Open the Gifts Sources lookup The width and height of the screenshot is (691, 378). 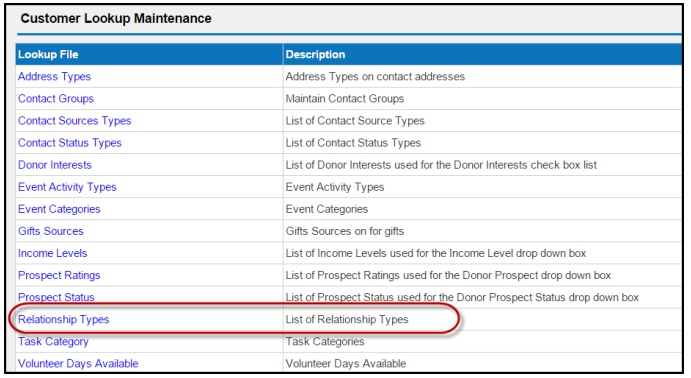[x=51, y=231]
